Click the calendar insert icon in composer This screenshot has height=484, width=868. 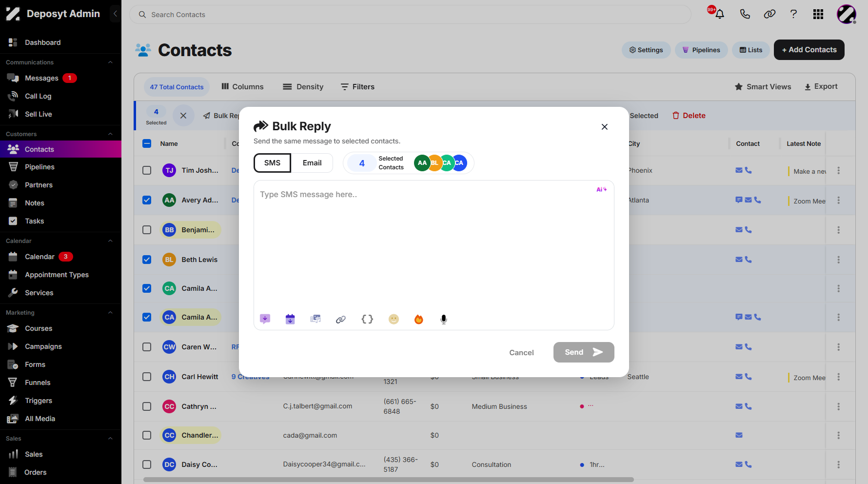pos(290,319)
